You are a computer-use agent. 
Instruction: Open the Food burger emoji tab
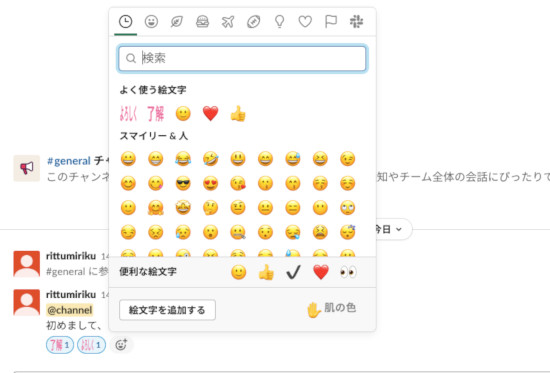click(202, 22)
